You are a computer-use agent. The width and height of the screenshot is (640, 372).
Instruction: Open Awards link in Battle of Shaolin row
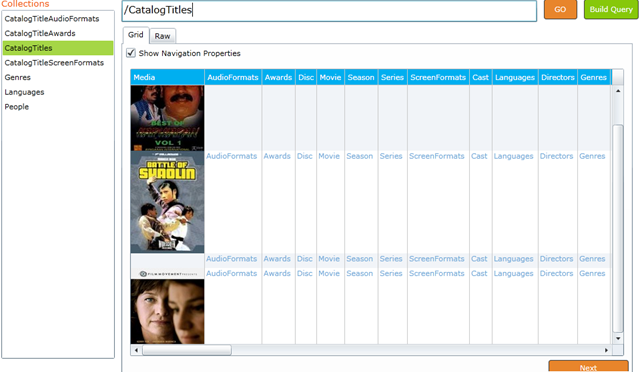coord(277,156)
